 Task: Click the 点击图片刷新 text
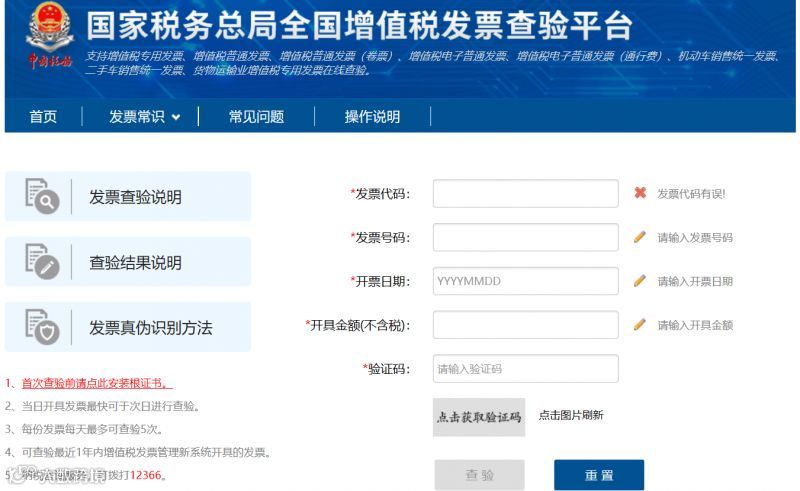pos(571,415)
